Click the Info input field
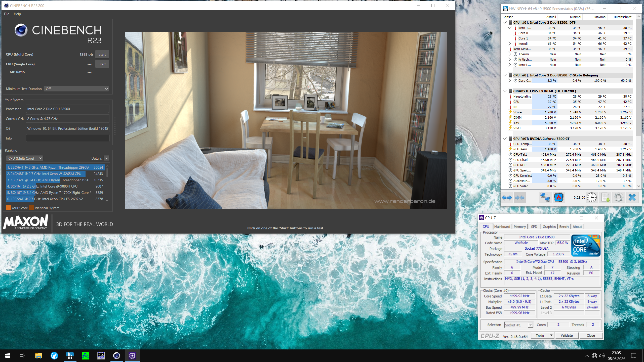 tap(68, 138)
